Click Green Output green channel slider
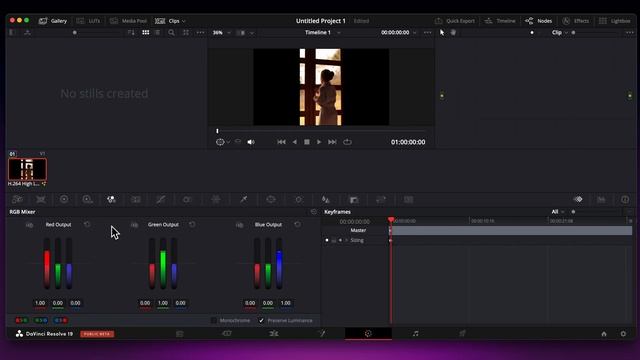 [x=163, y=264]
